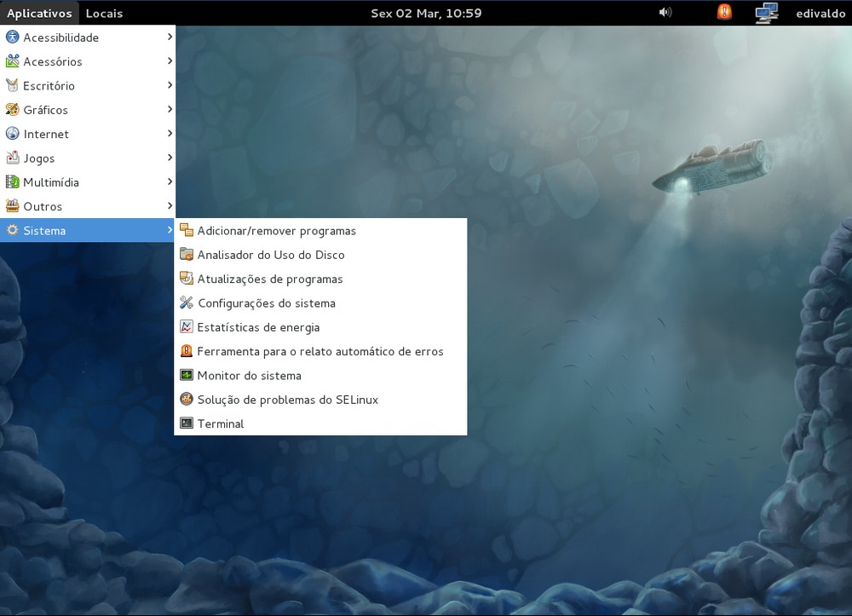Open the Terminal entry's icon
The width and height of the screenshot is (852, 616).
pos(186,423)
